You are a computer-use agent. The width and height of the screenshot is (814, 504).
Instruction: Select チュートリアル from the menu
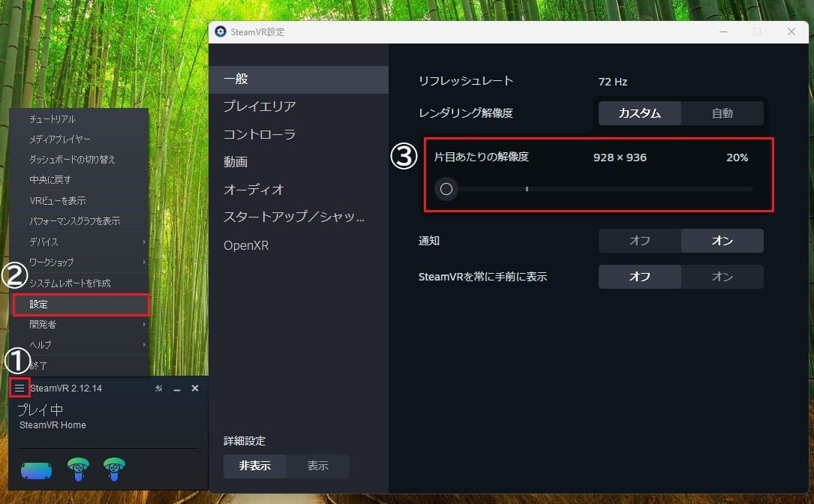point(79,119)
